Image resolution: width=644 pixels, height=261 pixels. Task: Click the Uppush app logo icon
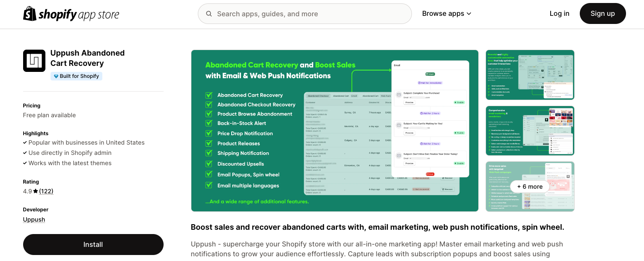(34, 61)
